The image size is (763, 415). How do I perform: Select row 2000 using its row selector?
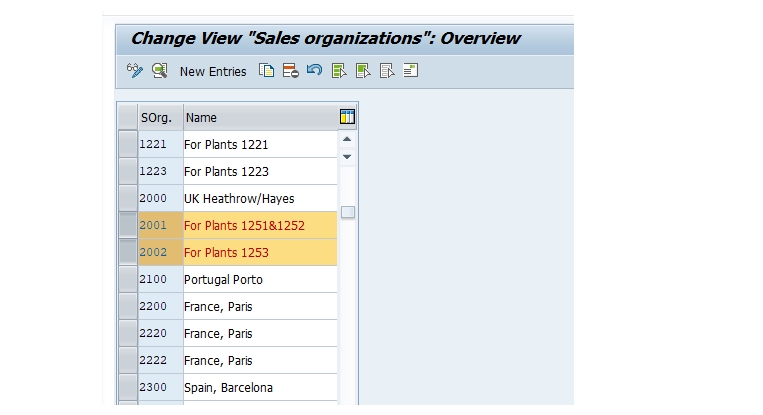point(128,198)
